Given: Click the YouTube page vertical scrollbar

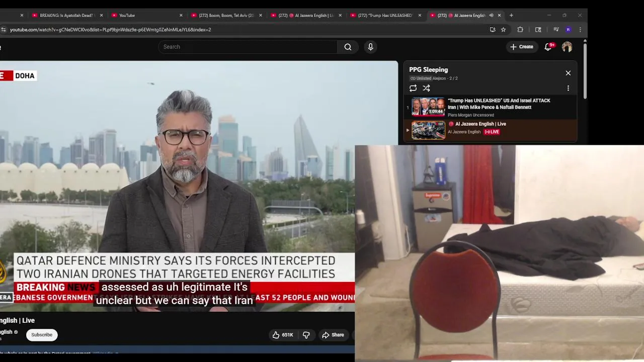Looking at the screenshot, I should point(585,70).
